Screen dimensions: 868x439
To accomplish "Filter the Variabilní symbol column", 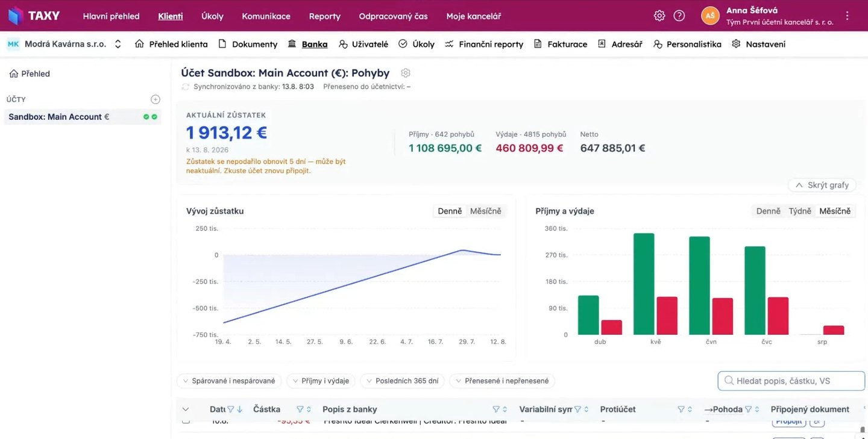I will (577, 409).
